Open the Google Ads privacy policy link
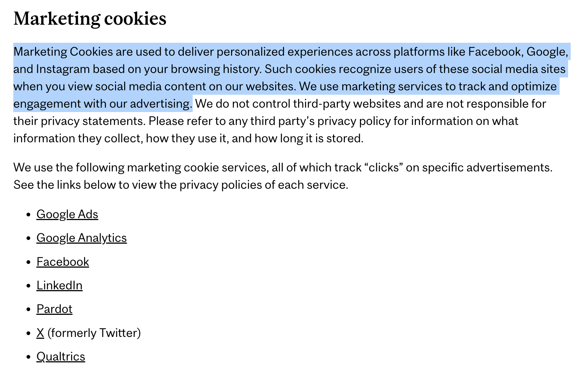588x376 pixels. coord(67,214)
